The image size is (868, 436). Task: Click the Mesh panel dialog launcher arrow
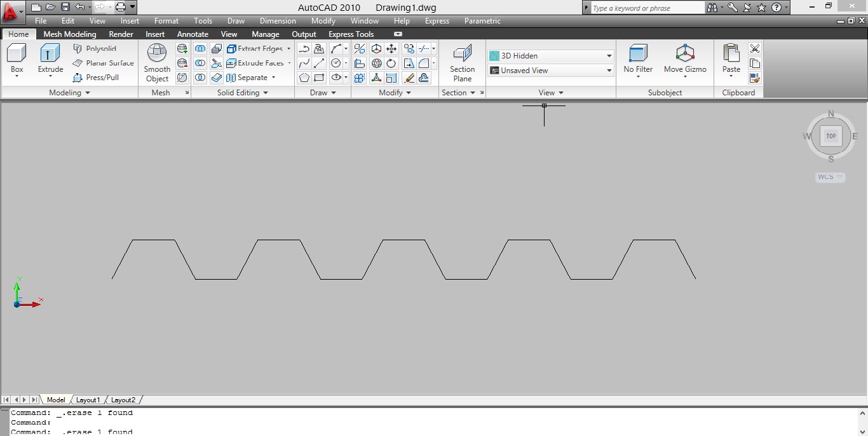click(187, 93)
